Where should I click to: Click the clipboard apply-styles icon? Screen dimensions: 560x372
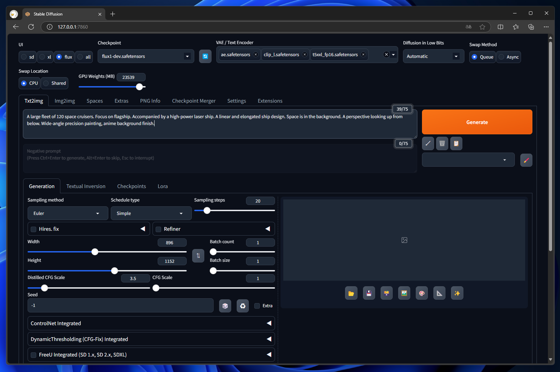click(456, 144)
